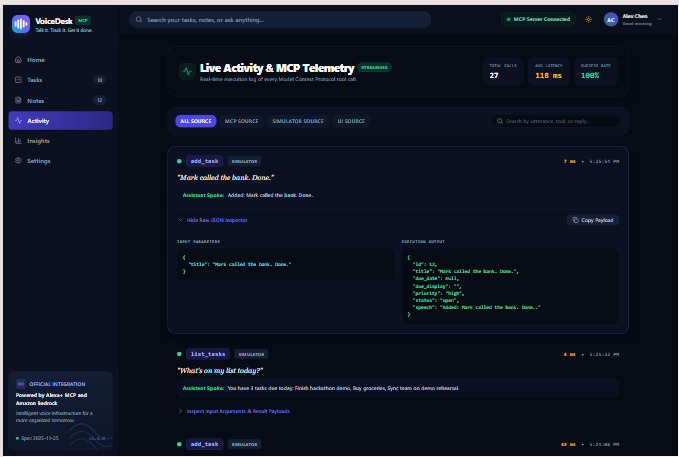This screenshot has width=679, height=457.
Task: Click the Tasks checklist icon
Action: coord(18,80)
